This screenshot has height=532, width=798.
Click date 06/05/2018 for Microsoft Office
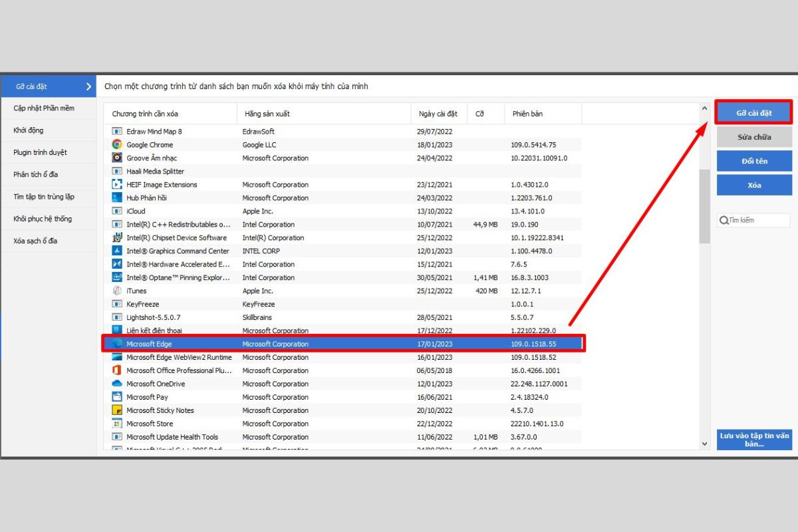[434, 370]
